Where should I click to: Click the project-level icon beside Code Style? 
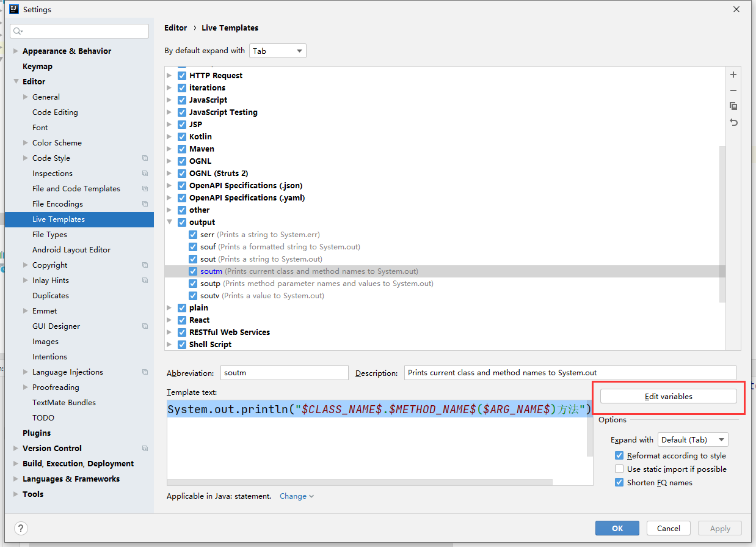145,158
